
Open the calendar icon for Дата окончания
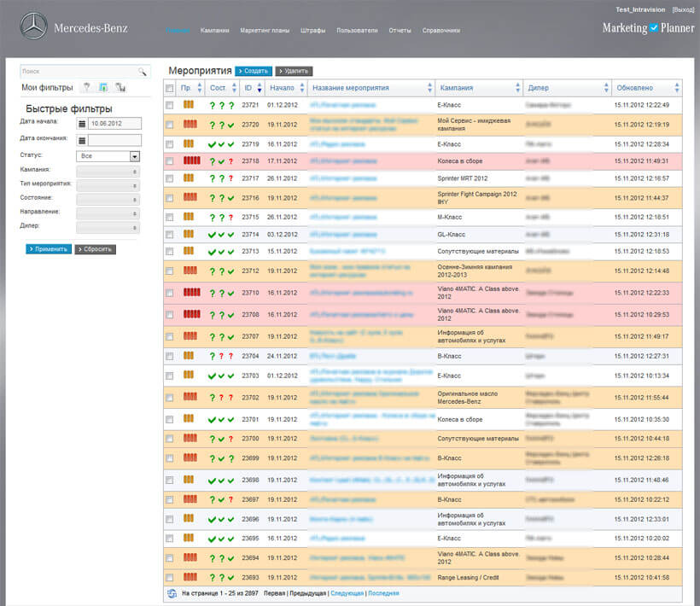pos(82,141)
